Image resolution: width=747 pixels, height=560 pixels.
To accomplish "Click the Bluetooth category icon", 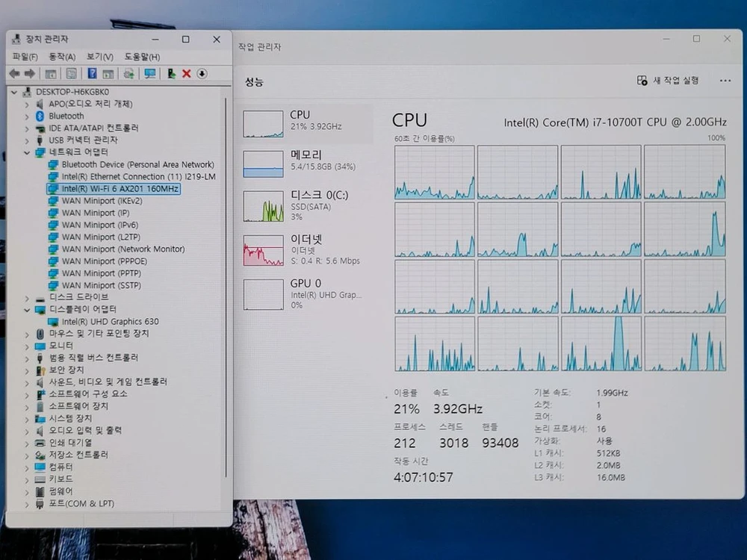I will click(40, 116).
